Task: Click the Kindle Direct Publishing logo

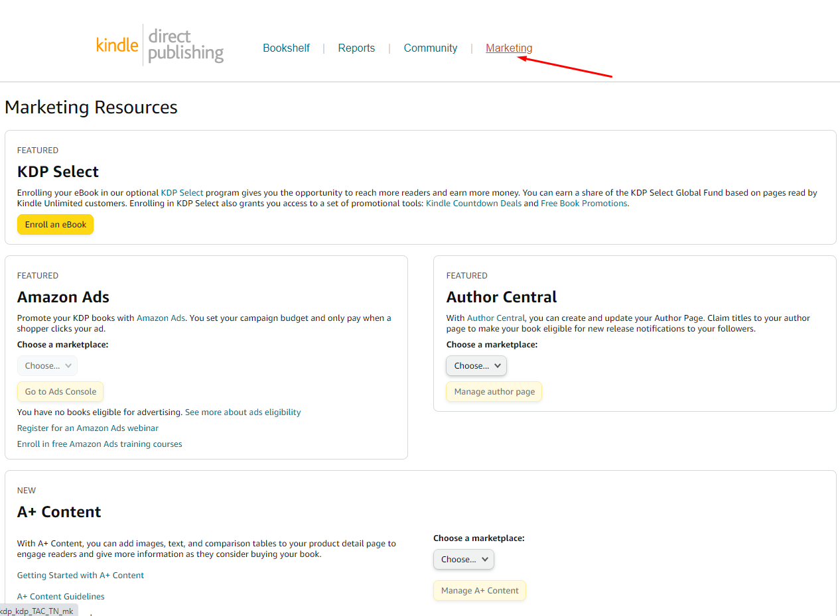Action: (x=160, y=45)
